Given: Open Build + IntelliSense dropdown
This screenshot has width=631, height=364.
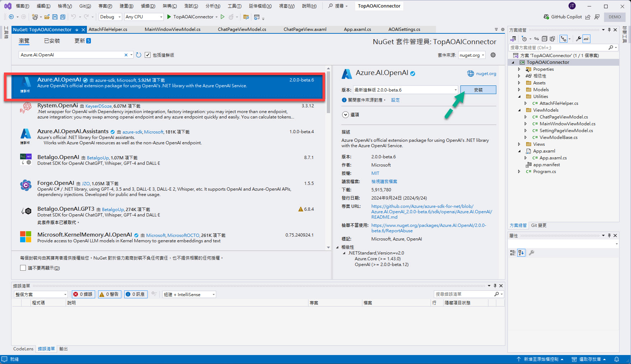Looking at the screenshot, I should tap(189, 294).
